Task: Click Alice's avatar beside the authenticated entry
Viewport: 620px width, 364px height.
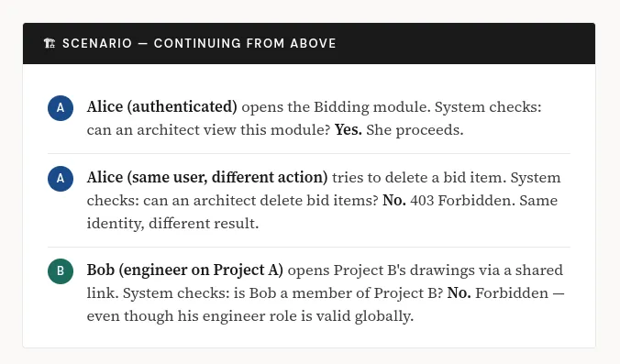Action: point(61,108)
